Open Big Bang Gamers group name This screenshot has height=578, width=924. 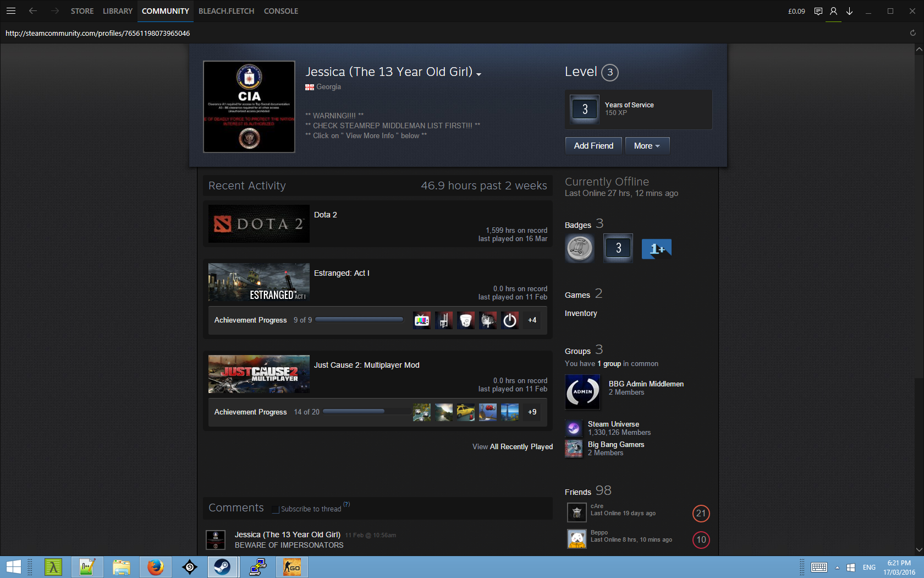pos(616,444)
